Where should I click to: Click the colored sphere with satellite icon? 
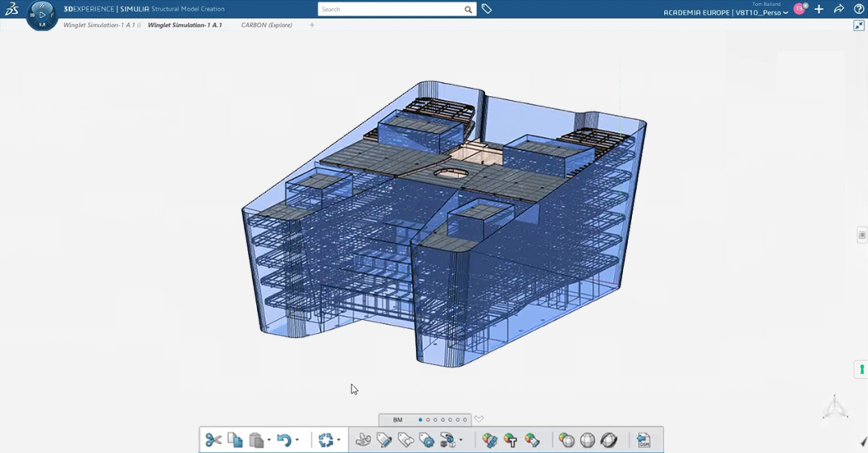(489, 440)
